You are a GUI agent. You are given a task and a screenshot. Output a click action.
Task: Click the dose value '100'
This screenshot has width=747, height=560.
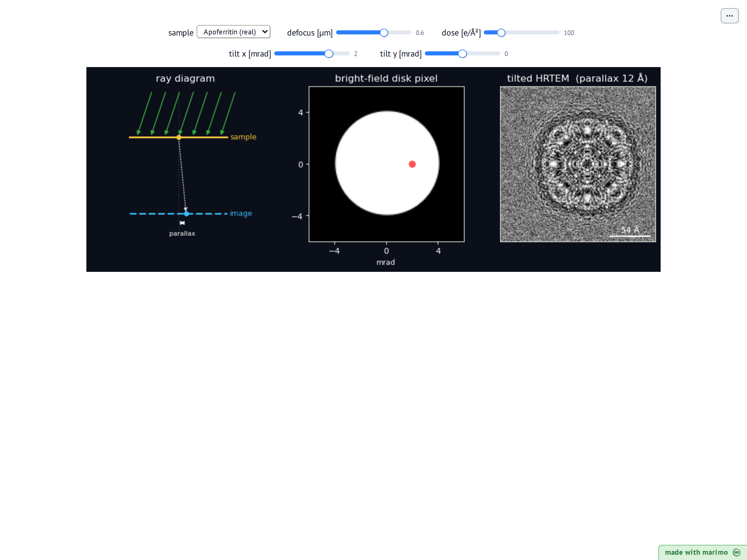(569, 33)
